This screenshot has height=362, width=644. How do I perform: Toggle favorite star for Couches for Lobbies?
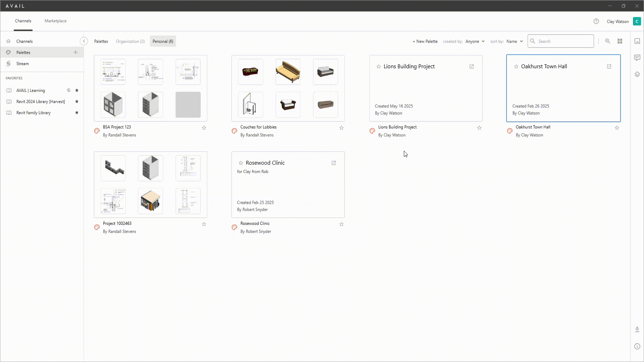[x=341, y=128]
